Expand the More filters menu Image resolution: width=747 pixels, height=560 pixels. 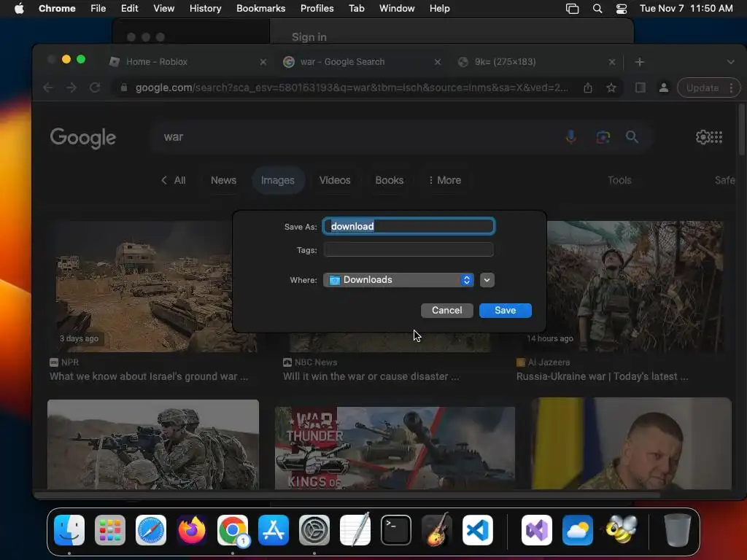click(x=444, y=181)
